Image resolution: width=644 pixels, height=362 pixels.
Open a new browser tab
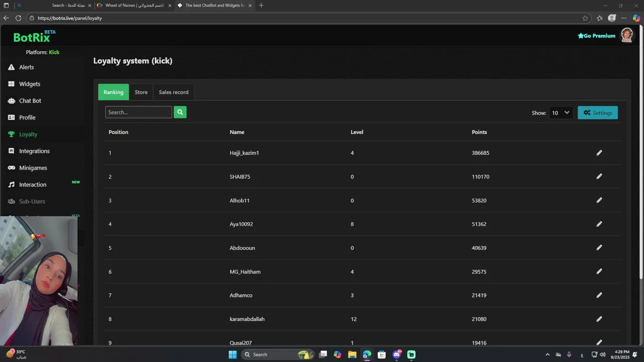[x=261, y=6]
